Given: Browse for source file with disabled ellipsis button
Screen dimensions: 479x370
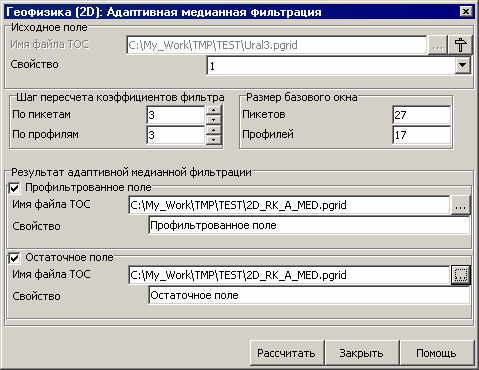Looking at the screenshot, I should click(x=437, y=45).
